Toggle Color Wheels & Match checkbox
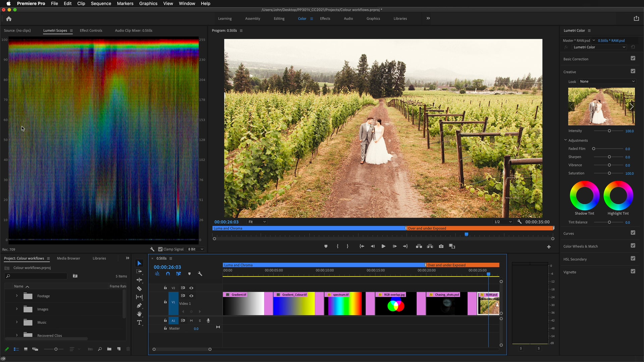This screenshot has width=644, height=362. click(x=633, y=246)
